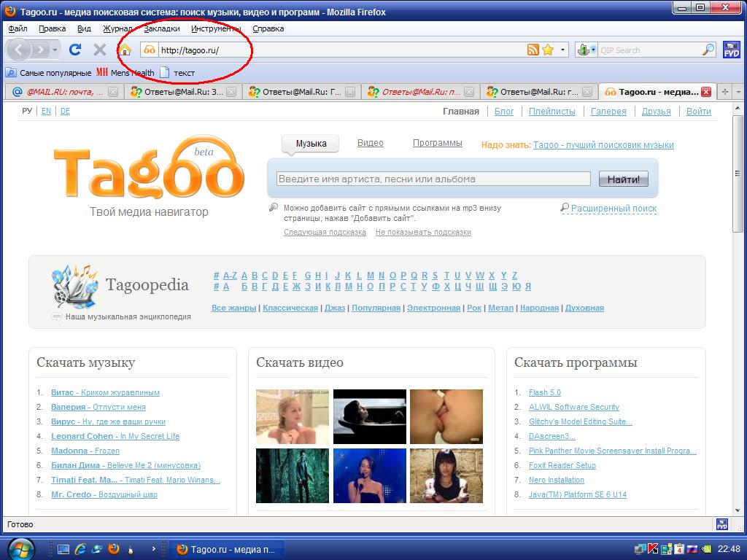This screenshot has width=747, height=560.
Task: Expand quick launch overflow chevron
Action: (x=153, y=548)
